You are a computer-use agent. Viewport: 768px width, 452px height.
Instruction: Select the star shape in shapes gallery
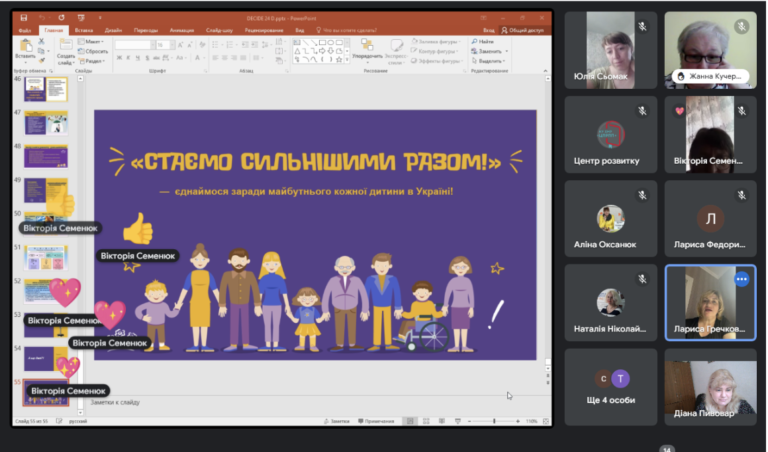coord(339,59)
